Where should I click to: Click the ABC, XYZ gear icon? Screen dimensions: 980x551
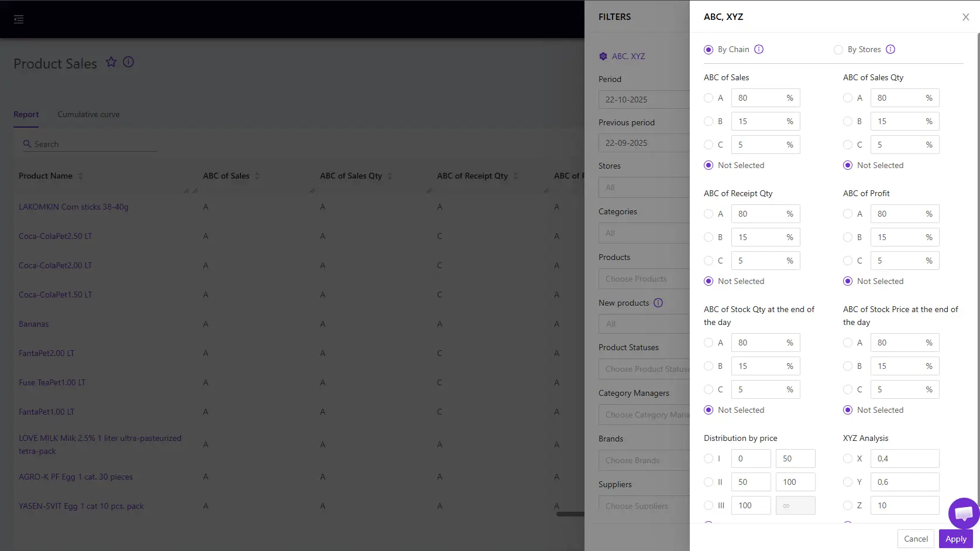603,56
